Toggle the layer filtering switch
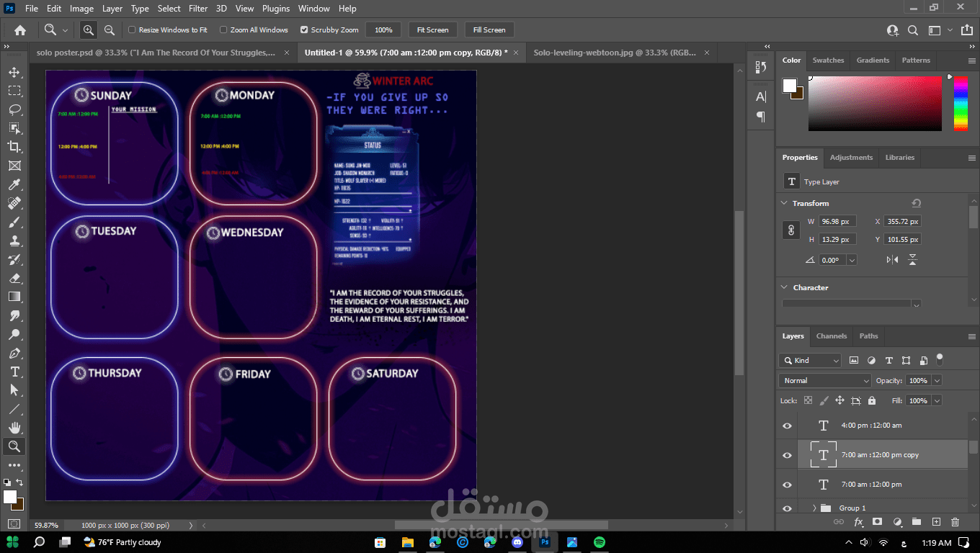Image resolution: width=980 pixels, height=553 pixels. (939, 359)
